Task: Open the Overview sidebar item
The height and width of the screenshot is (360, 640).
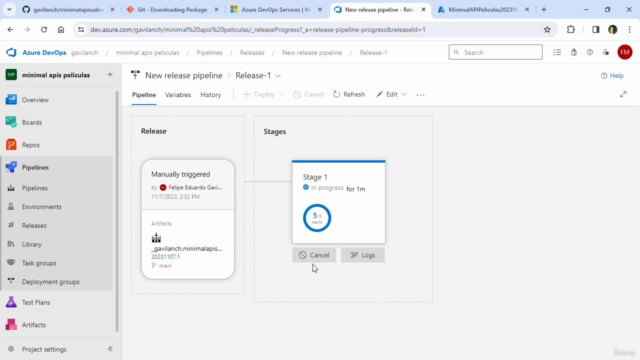Action: click(x=35, y=100)
